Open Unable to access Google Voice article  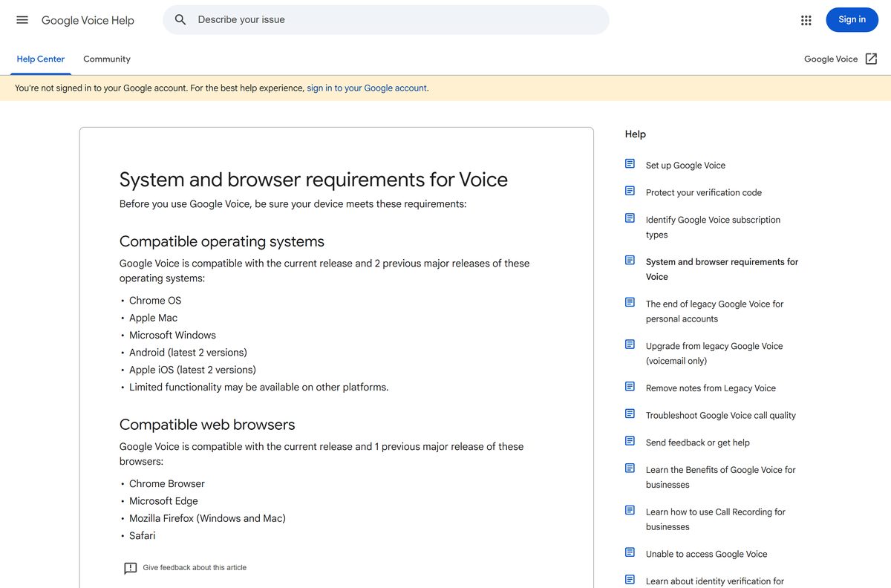pos(706,554)
